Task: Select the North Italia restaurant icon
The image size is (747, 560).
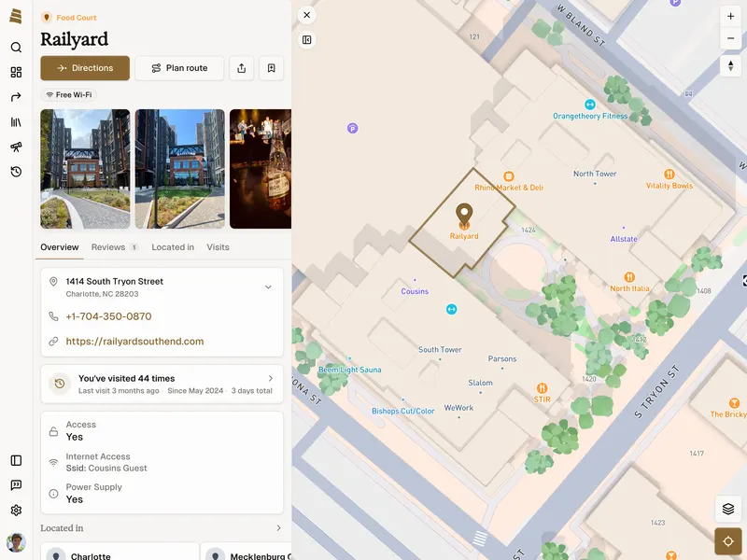Action: pos(629,277)
